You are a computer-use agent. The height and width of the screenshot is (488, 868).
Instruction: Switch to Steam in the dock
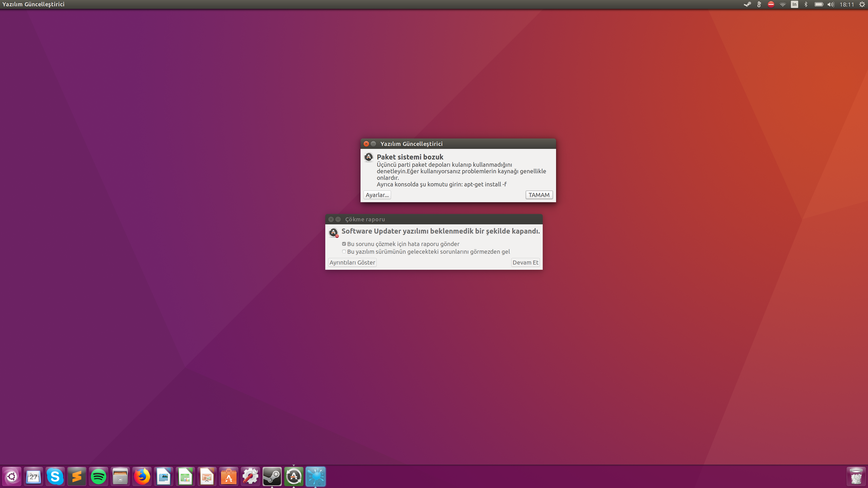(x=272, y=476)
